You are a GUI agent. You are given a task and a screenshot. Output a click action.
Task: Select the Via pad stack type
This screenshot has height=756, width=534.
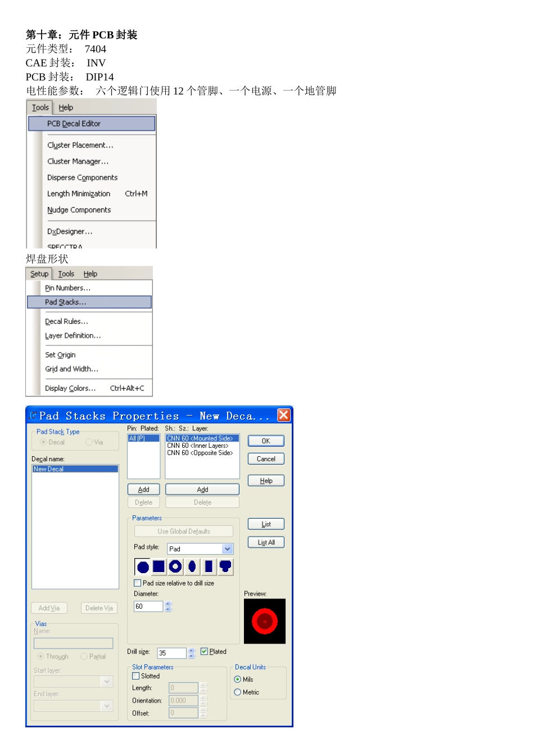pos(89,442)
